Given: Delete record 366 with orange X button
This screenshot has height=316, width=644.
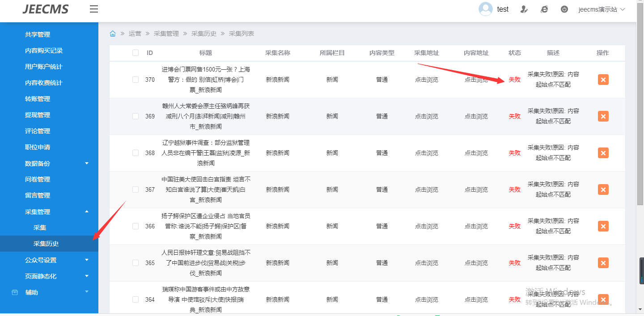Looking at the screenshot, I should coord(603,226).
